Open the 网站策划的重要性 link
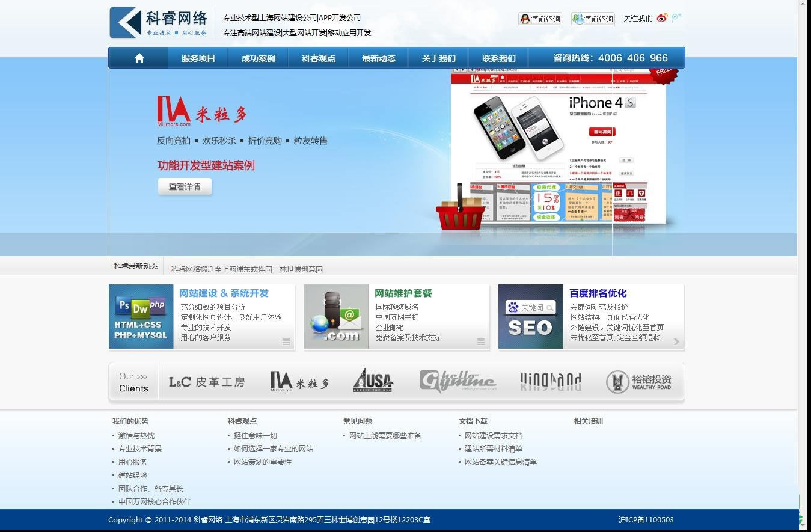The height and width of the screenshot is (532, 811). [x=263, y=462]
